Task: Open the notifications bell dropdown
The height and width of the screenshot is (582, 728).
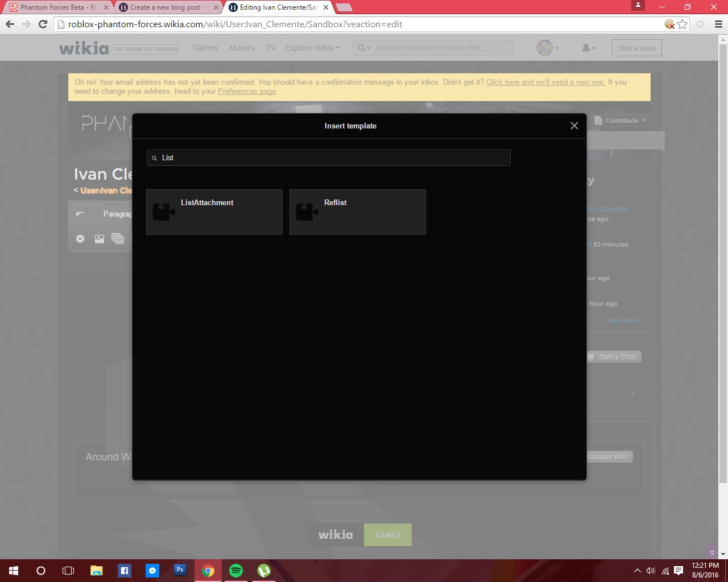Action: pos(589,48)
